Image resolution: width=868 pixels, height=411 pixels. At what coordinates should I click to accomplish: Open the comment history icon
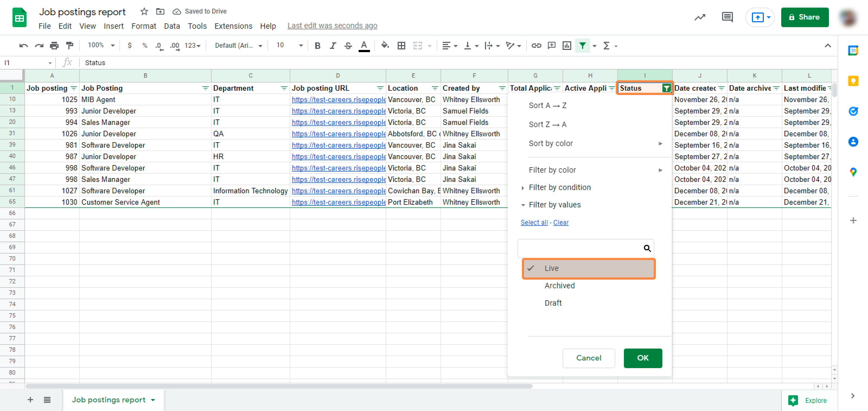727,17
